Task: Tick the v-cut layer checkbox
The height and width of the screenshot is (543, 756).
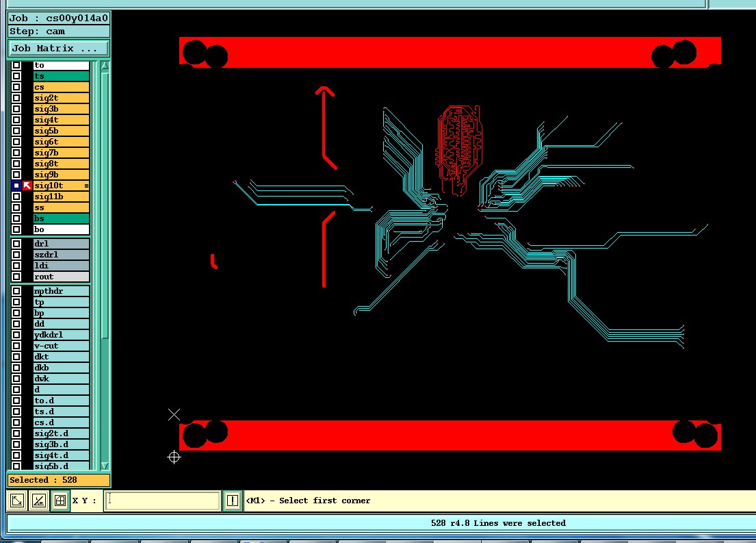Action: (x=16, y=346)
